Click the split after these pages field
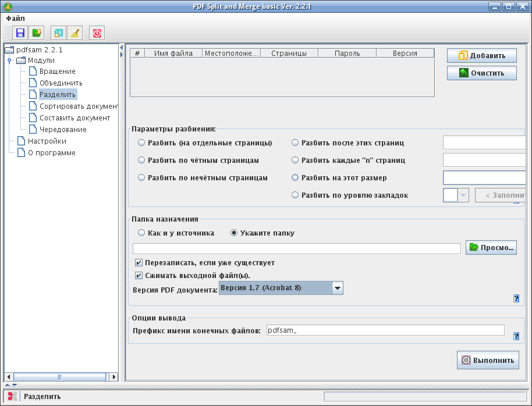 pos(484,143)
